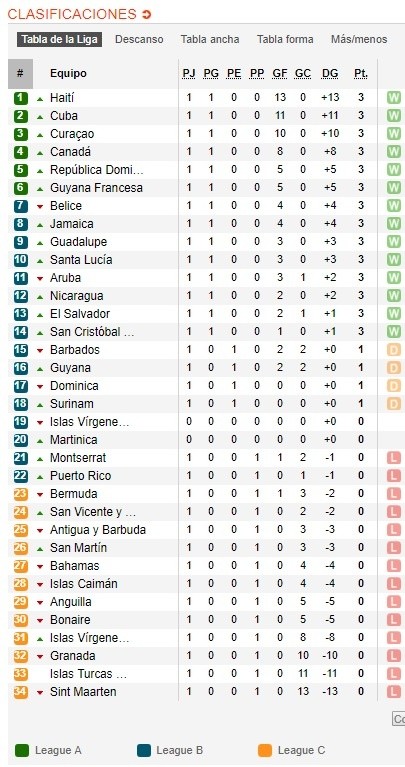Click Barbados's orange D result badge
The height and width of the screenshot is (767, 405).
click(x=394, y=350)
